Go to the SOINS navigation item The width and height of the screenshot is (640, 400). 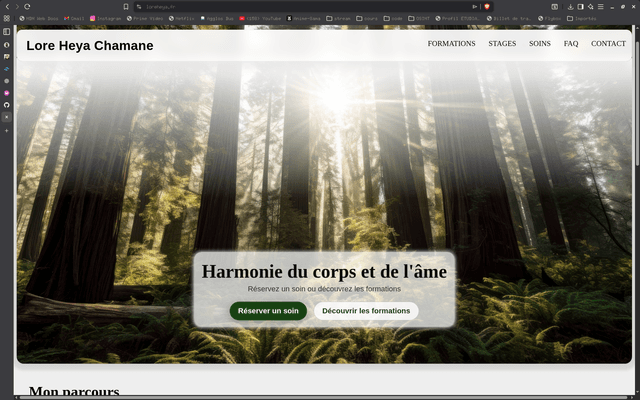539,44
